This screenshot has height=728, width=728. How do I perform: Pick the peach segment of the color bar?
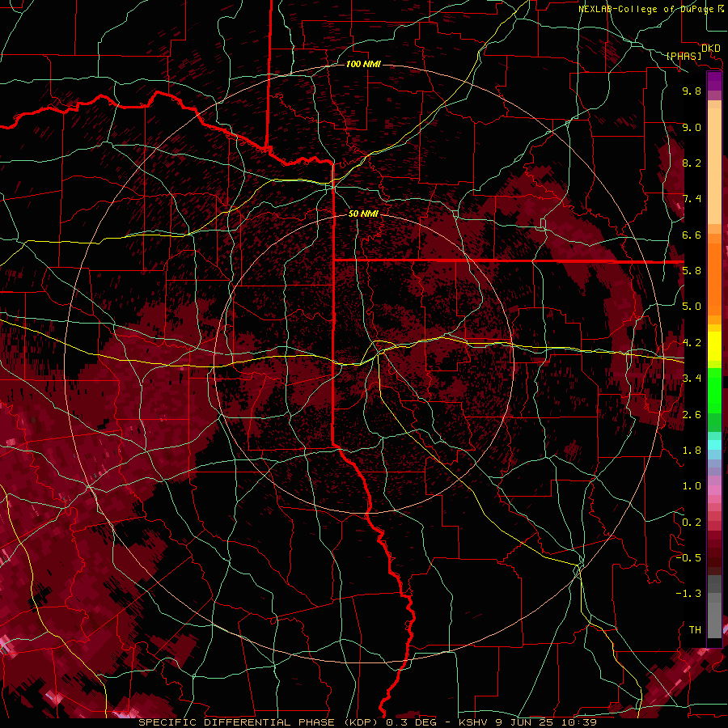(x=714, y=167)
